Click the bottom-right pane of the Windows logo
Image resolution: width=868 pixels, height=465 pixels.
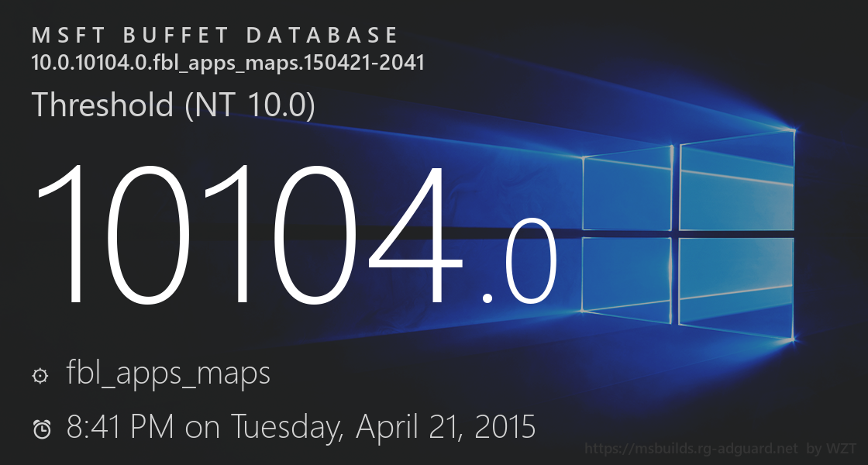tap(736, 288)
